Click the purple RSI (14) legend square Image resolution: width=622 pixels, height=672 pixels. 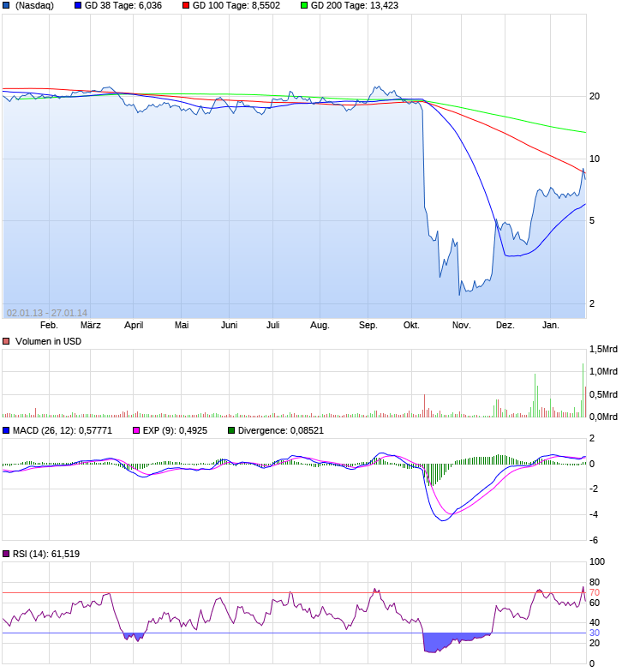point(6,554)
